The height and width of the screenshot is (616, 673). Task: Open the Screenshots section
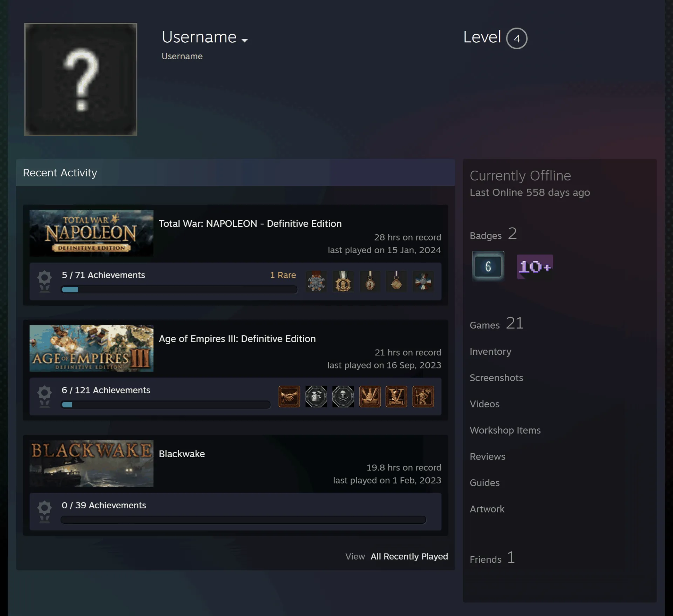pos(496,378)
